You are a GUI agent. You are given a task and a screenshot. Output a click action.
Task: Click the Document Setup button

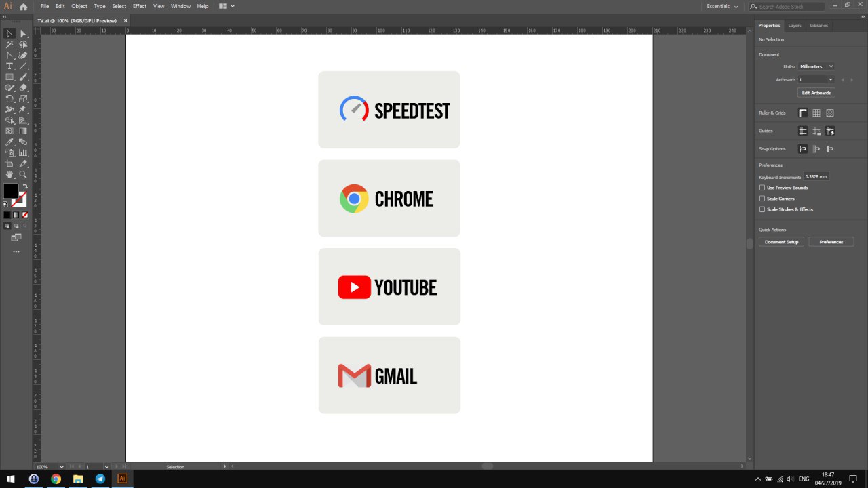781,242
